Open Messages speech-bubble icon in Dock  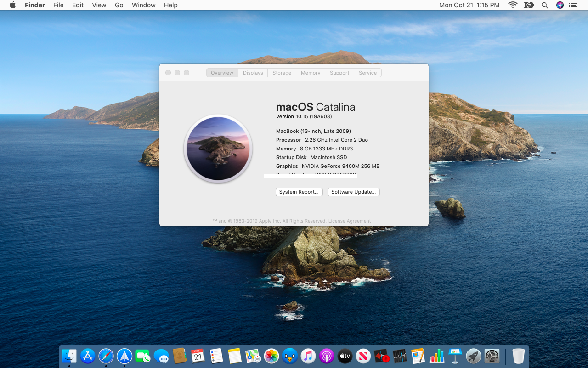[161, 356]
